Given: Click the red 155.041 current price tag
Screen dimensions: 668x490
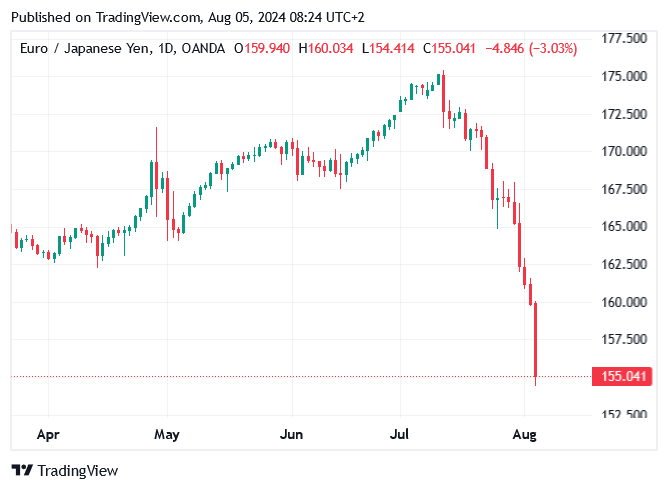Looking at the screenshot, I should pos(624,377).
